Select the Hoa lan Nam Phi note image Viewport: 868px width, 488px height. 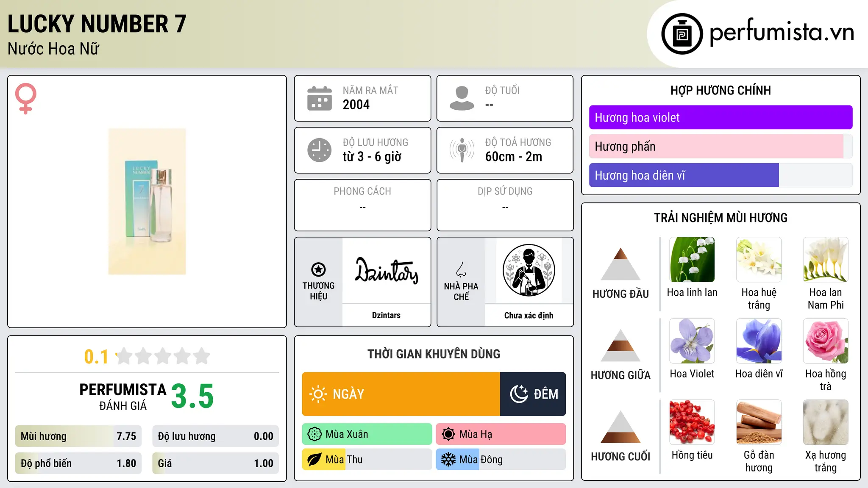[826, 260]
